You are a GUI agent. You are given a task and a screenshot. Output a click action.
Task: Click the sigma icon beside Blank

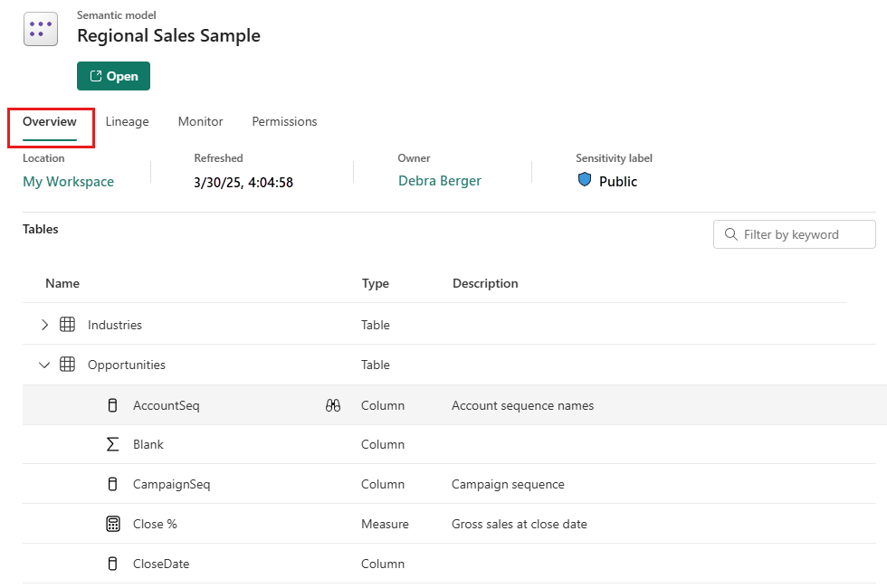coord(112,444)
